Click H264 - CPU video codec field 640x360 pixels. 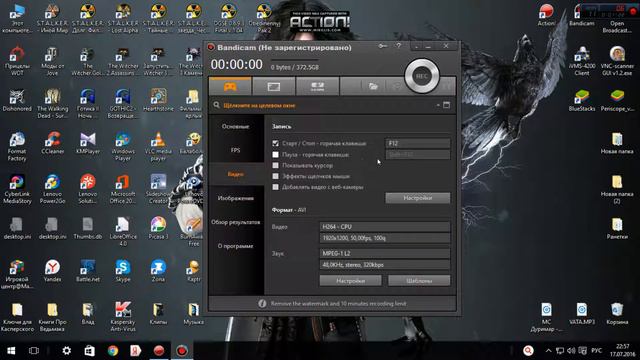pyautogui.click(x=384, y=227)
